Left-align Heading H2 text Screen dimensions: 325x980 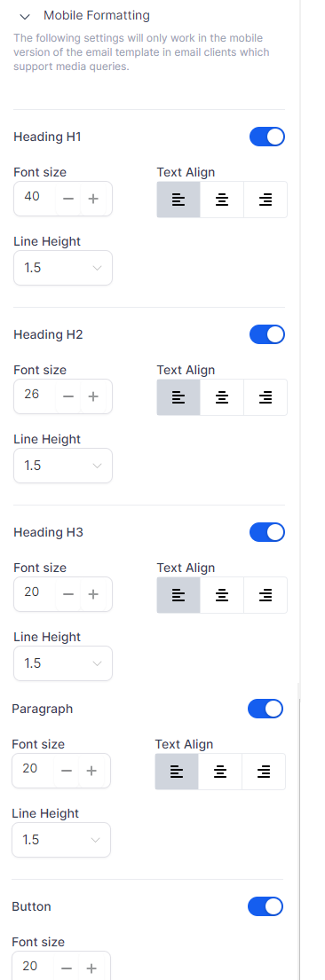coord(178,396)
